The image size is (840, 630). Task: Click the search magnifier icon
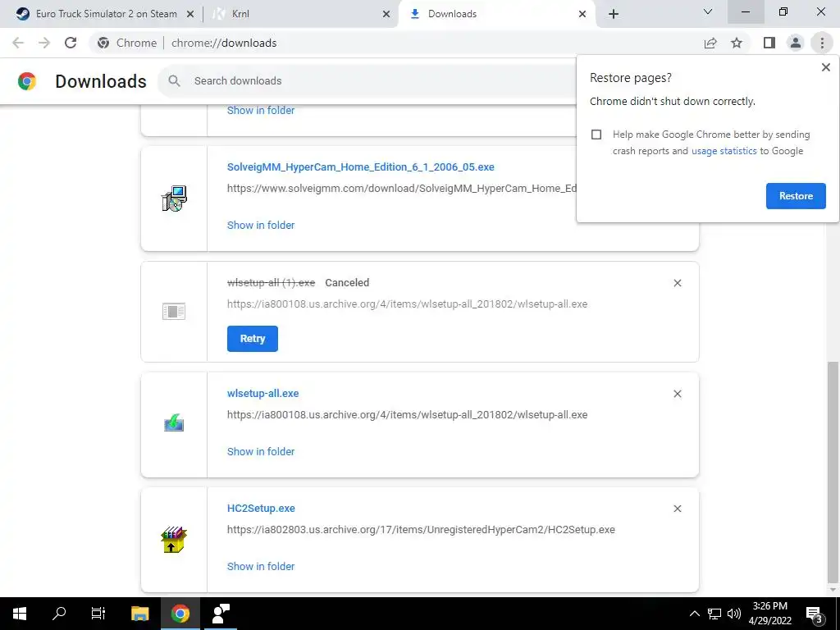tap(174, 81)
